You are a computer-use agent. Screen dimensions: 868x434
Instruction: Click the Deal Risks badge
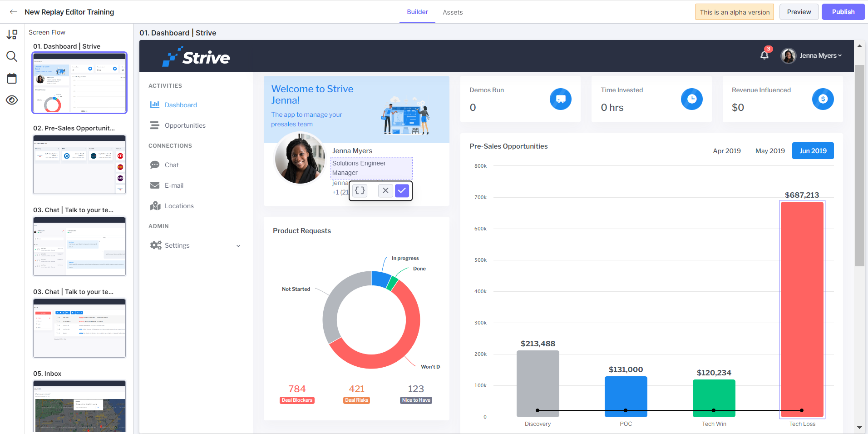pos(356,400)
